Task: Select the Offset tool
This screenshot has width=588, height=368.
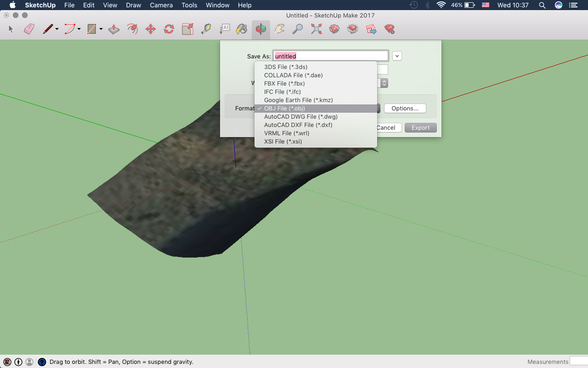Action: click(132, 29)
